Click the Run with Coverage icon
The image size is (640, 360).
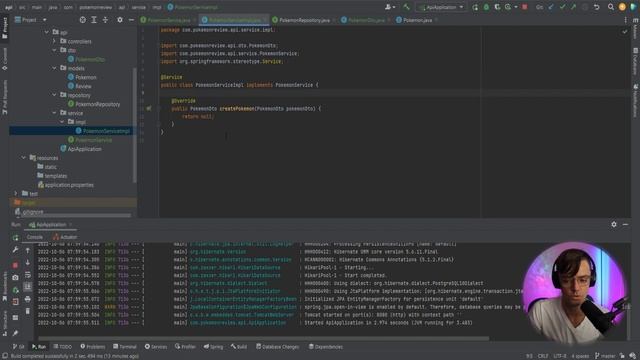pyautogui.click(x=497, y=7)
